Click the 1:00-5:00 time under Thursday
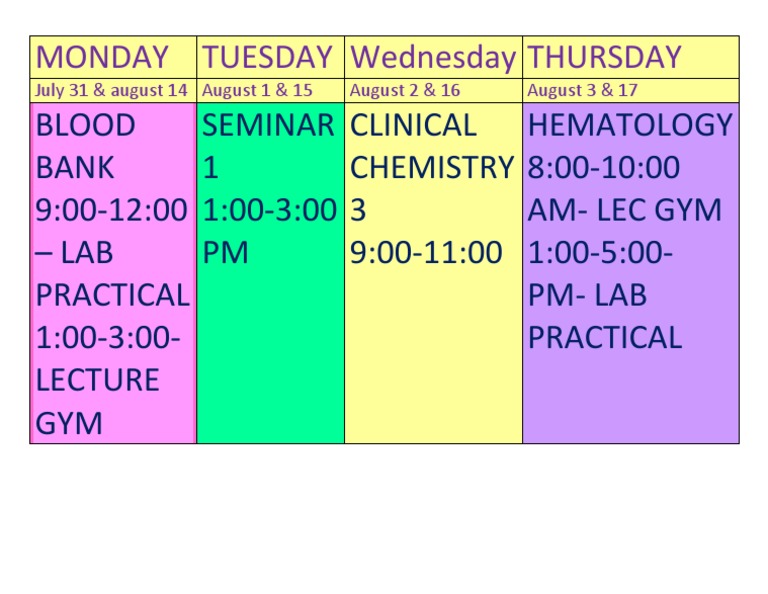Image resolution: width=768 pixels, height=594 pixels. (600, 253)
